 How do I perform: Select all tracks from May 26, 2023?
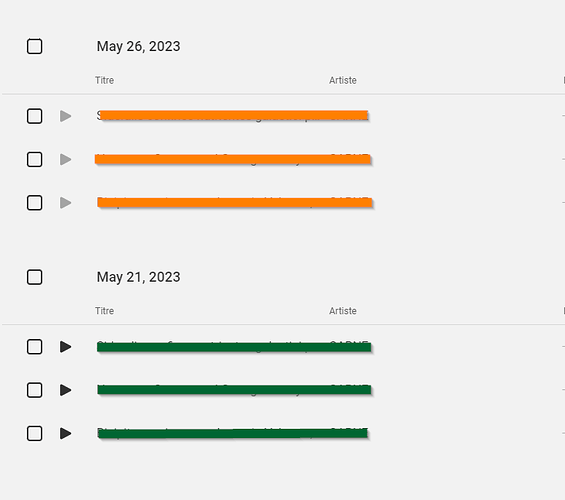(x=35, y=46)
